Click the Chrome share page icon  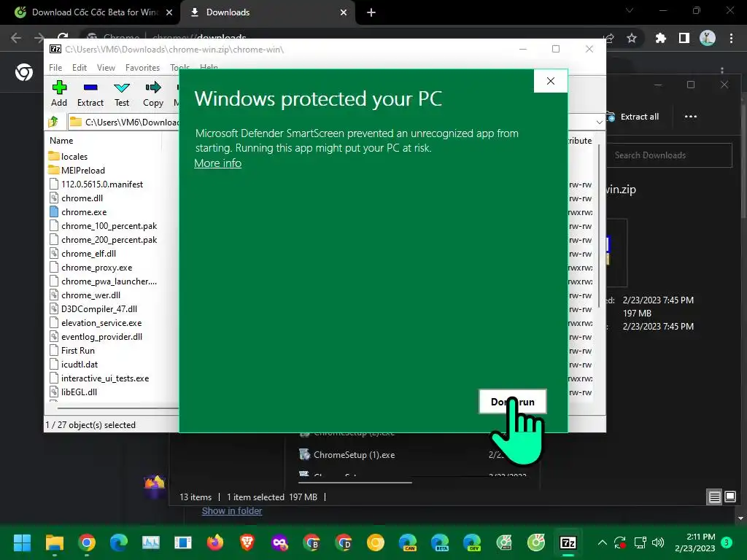pos(608,38)
